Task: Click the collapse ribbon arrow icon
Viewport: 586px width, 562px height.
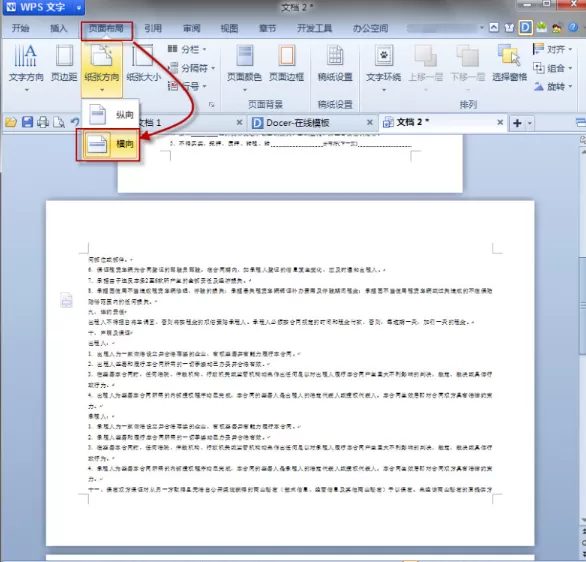Action: (x=494, y=27)
